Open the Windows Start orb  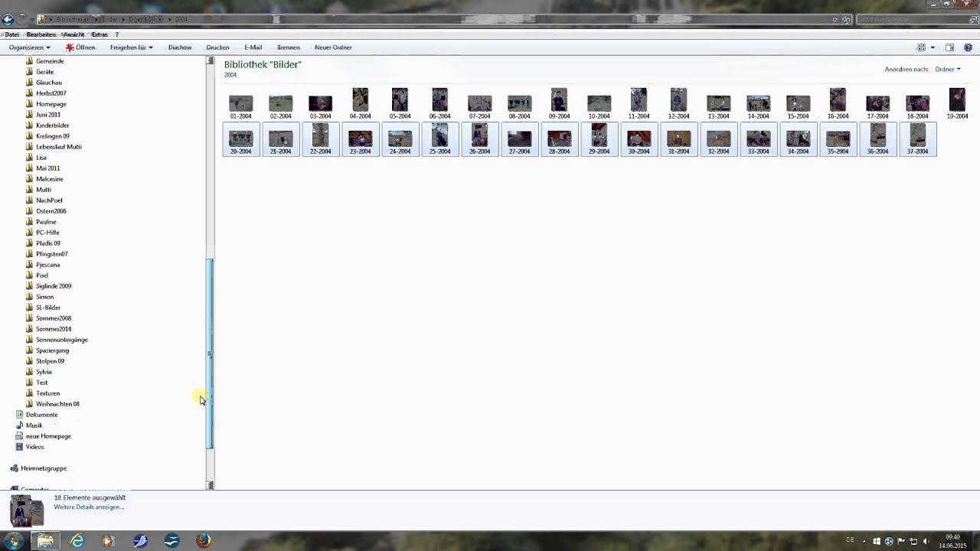[x=13, y=540]
